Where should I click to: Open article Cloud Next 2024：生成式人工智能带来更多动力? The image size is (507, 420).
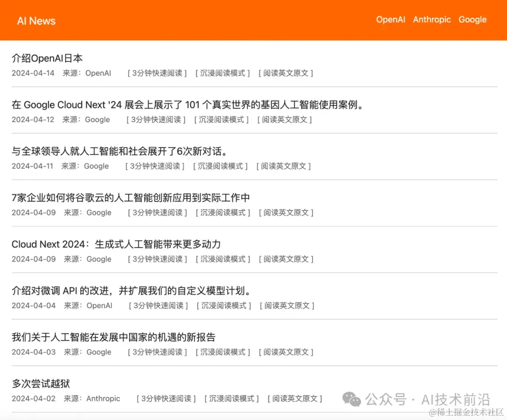116,244
